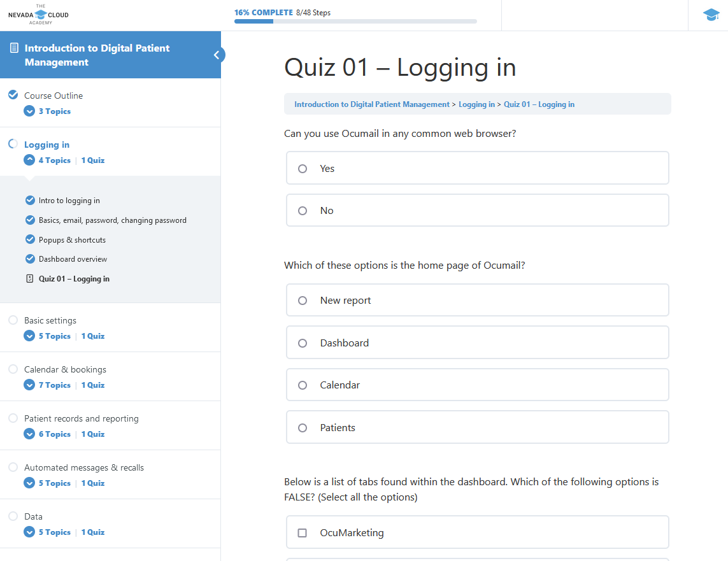Screen dimensions: 728x561
Task: Click the 8/48 Steps text
Action: coord(313,13)
